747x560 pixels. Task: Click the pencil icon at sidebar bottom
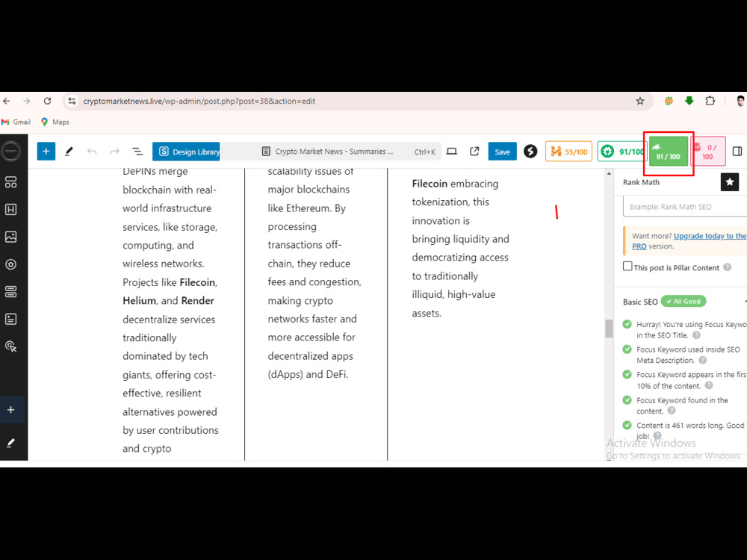tap(10, 443)
